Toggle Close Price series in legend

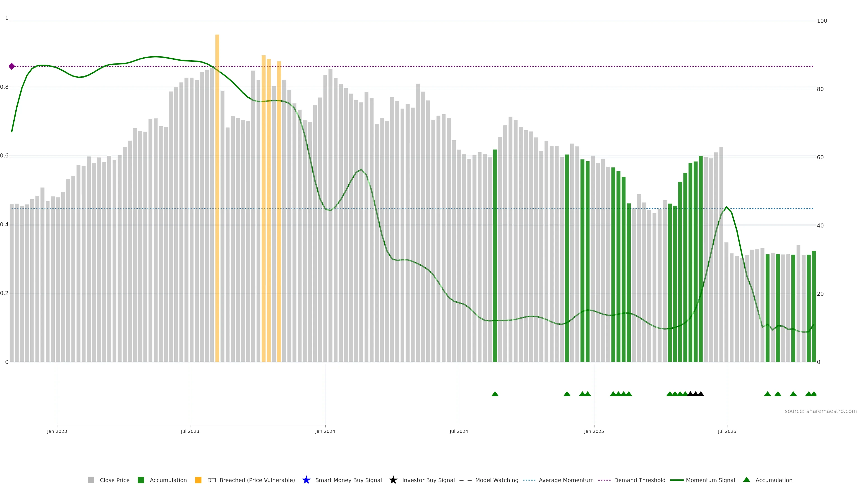tap(114, 480)
